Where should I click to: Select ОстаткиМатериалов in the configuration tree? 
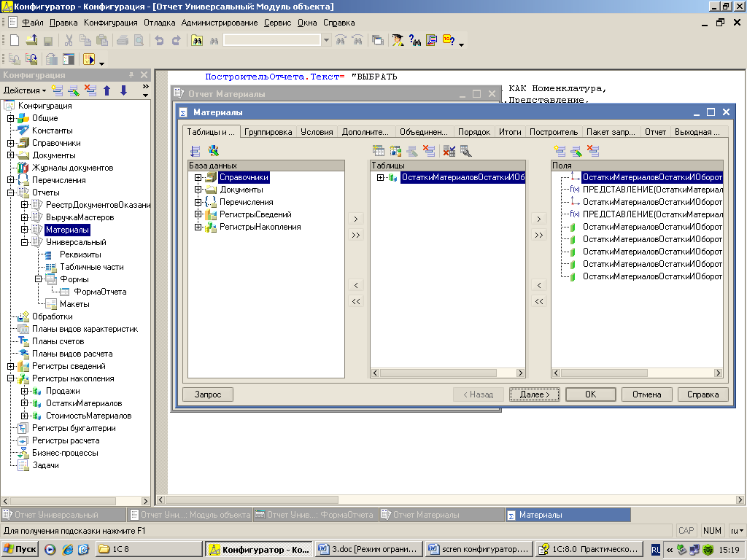[83, 403]
